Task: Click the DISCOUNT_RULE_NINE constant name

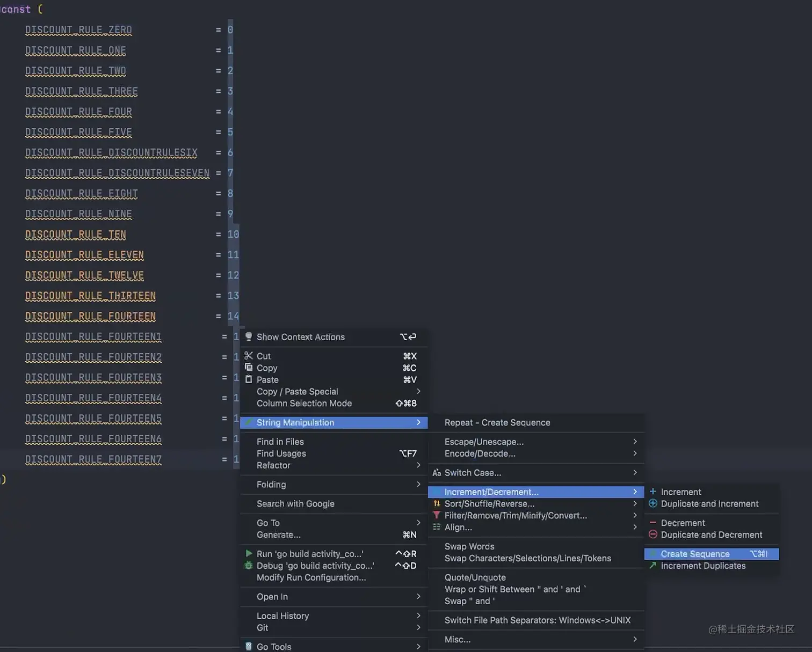Action: click(x=78, y=214)
